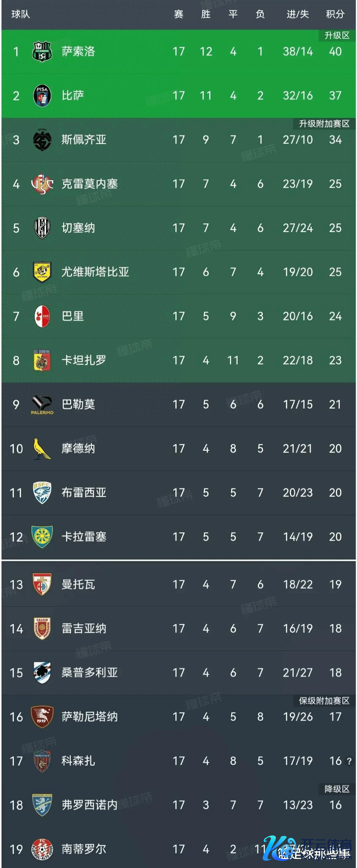
Task: Click the Juve Stabia (尤维斯塔比亚) yellow crest
Action: click(x=42, y=272)
